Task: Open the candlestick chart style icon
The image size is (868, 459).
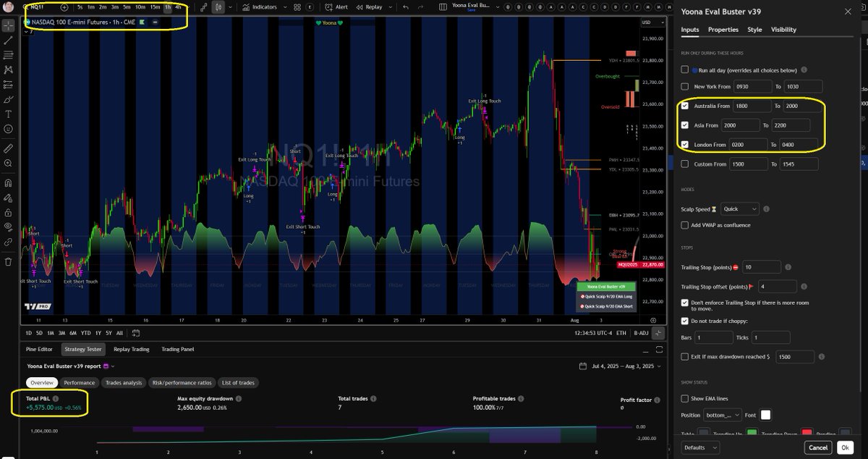Action: 218,7
